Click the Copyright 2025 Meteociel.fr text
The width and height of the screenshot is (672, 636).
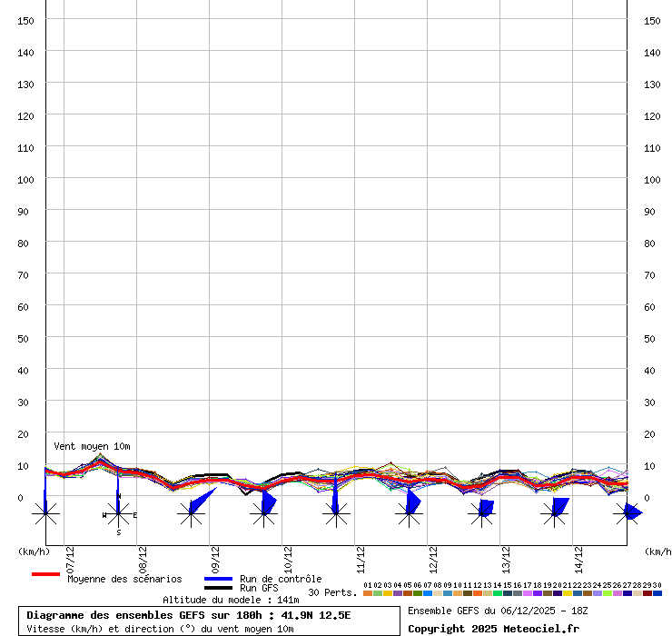(493, 629)
